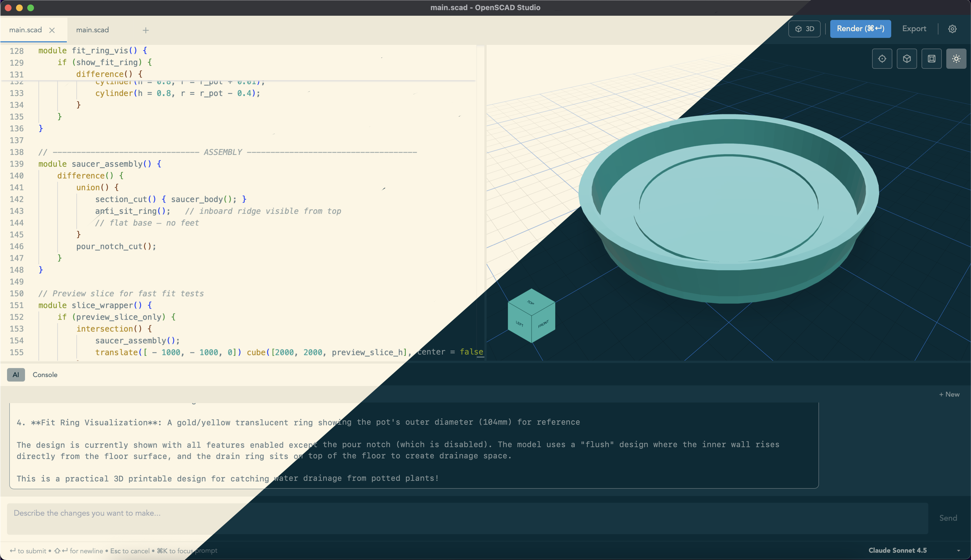Switch to the Console tab
Viewport: 971px width, 560px height.
45,374
